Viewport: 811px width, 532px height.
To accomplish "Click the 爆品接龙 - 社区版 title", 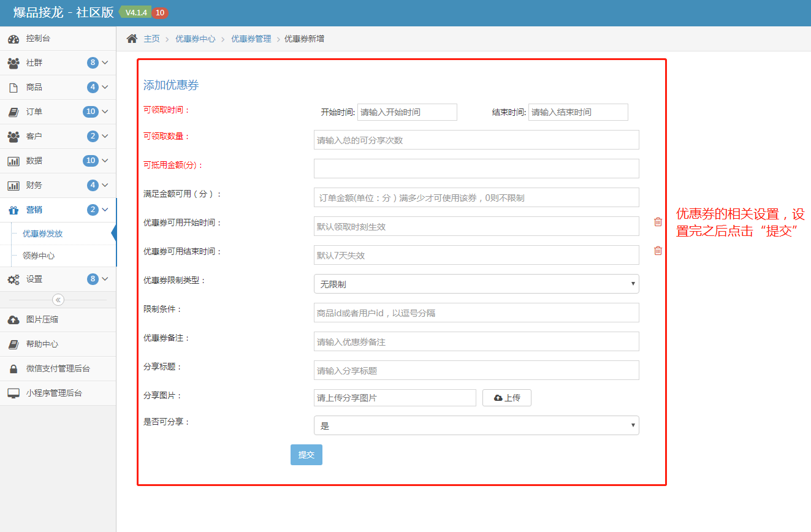I will coord(64,13).
